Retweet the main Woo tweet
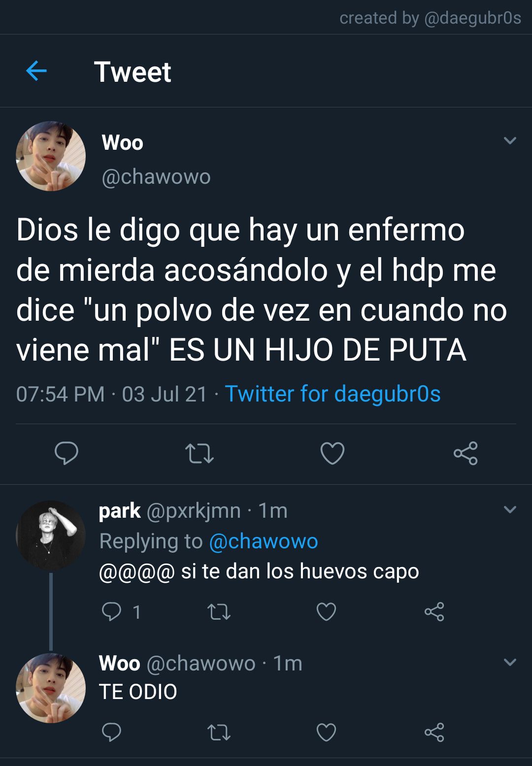The height and width of the screenshot is (766, 532). click(x=199, y=454)
